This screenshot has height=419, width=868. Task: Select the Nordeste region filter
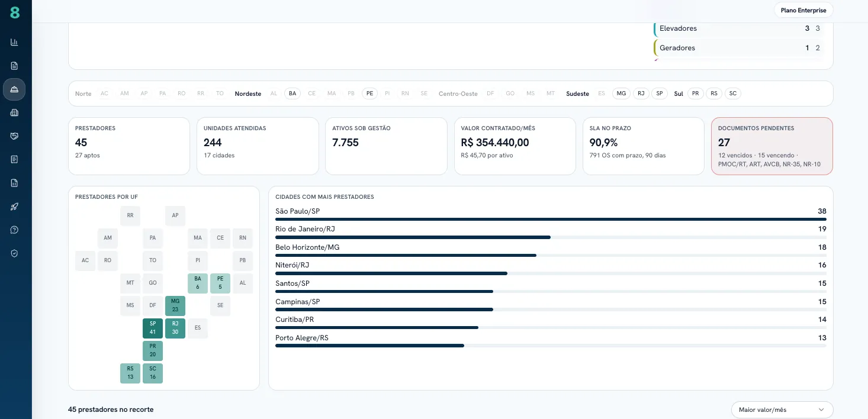tap(248, 94)
